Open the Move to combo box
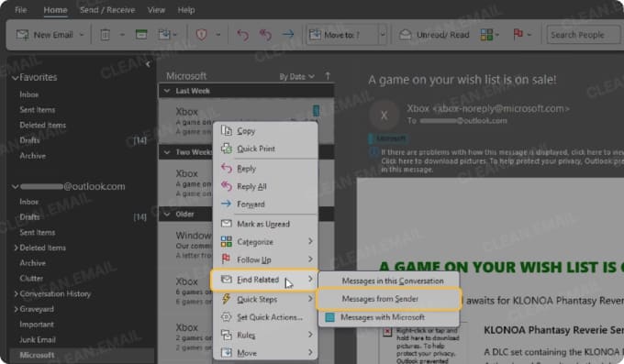The image size is (624, 364). click(346, 35)
